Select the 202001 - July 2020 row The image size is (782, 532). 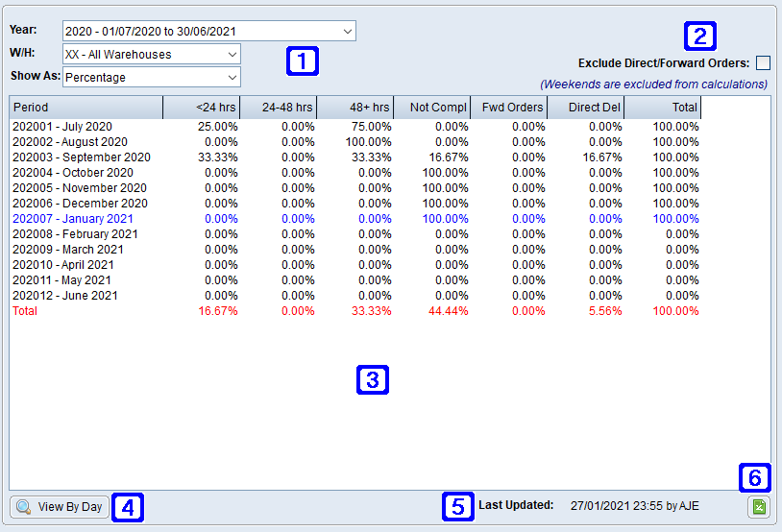62,127
